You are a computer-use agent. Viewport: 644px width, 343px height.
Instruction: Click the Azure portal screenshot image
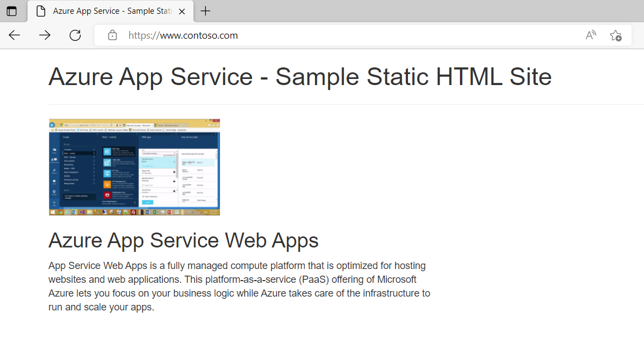point(134,166)
